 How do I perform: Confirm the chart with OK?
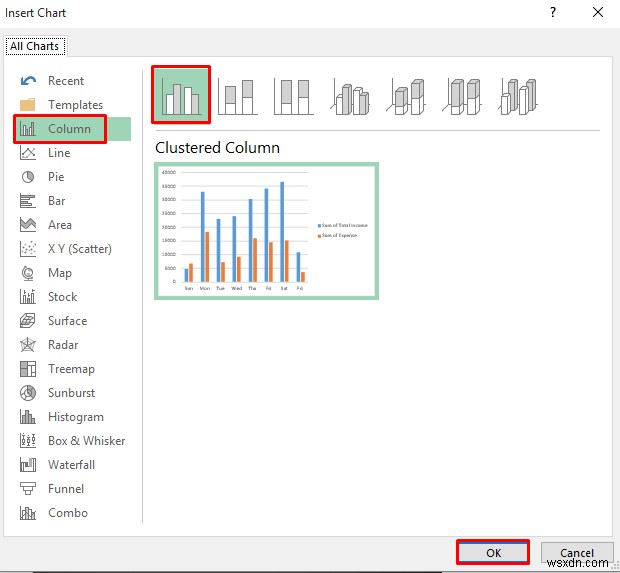pos(493,552)
